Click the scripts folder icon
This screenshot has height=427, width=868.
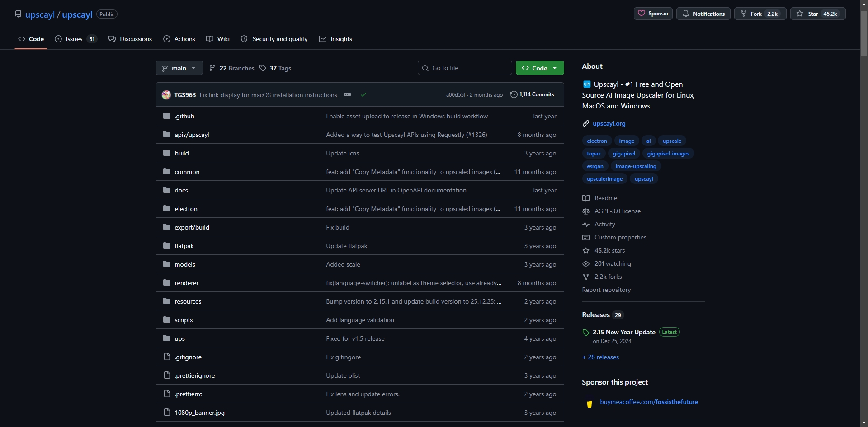pyautogui.click(x=167, y=320)
